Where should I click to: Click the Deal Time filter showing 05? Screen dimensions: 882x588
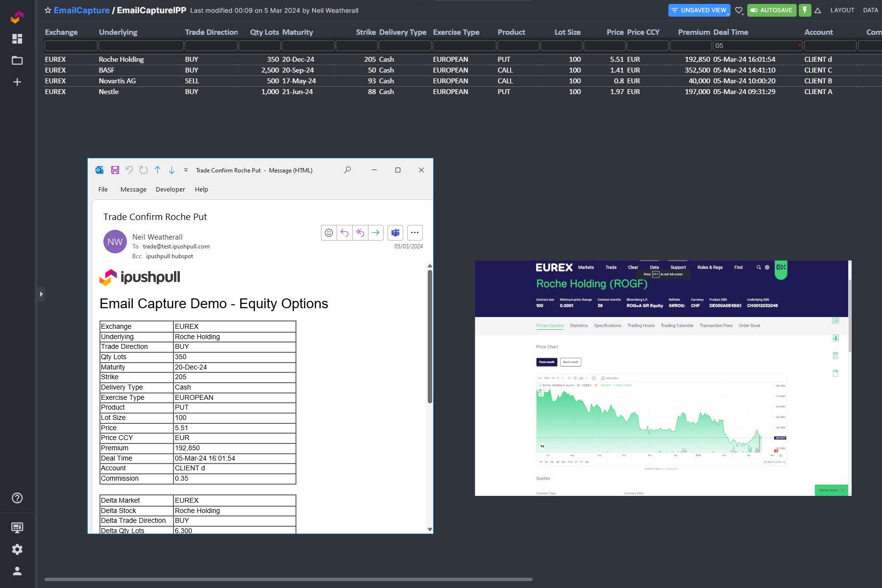coord(757,45)
